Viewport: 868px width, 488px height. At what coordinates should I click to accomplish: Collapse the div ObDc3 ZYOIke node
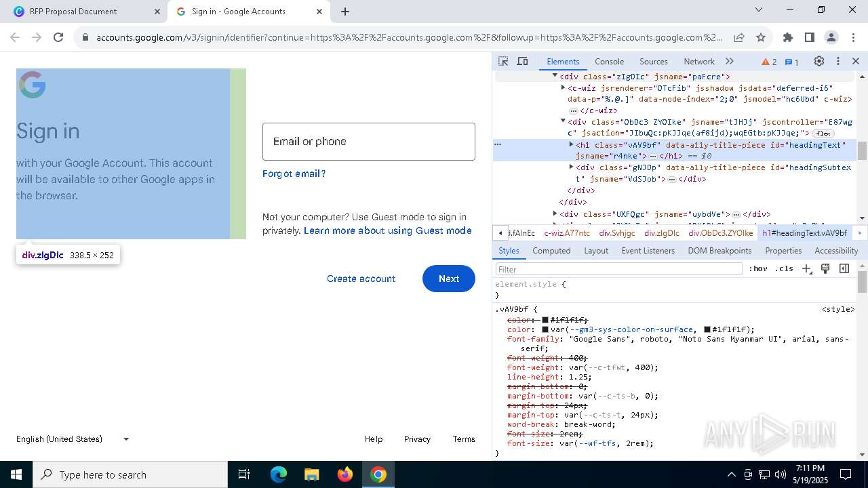[563, 121]
